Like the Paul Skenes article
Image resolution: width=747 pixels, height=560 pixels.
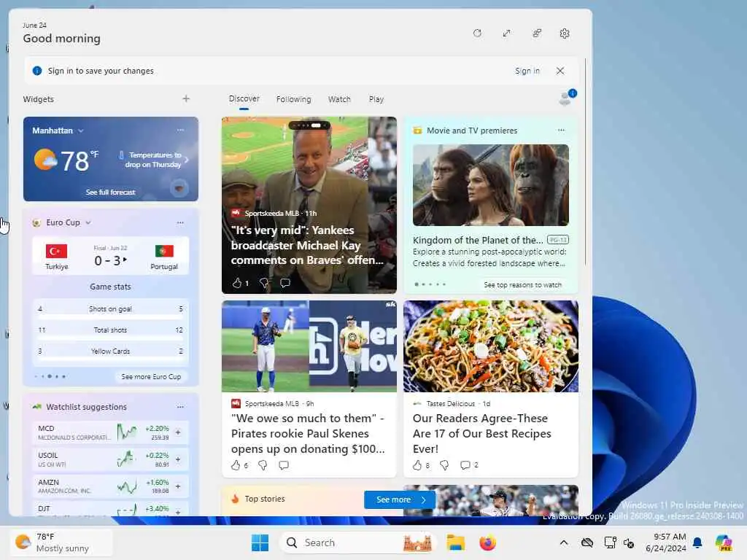(x=236, y=465)
